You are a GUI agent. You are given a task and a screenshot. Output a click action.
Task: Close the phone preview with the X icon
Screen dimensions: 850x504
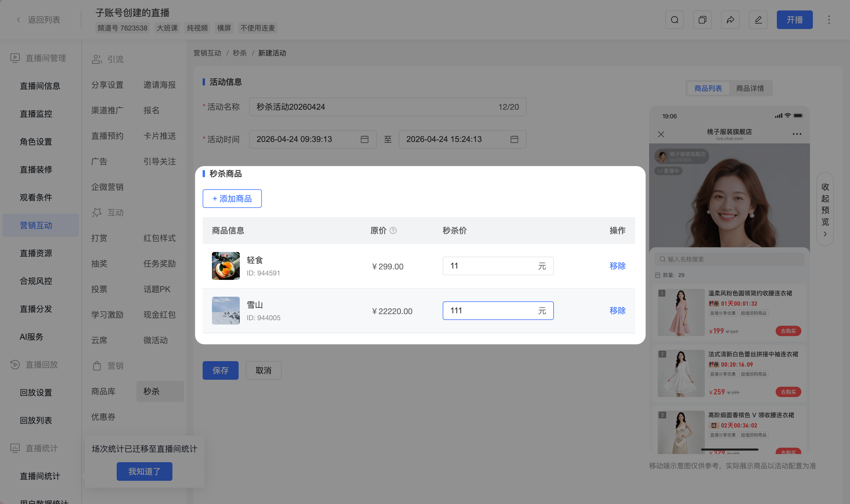point(661,134)
